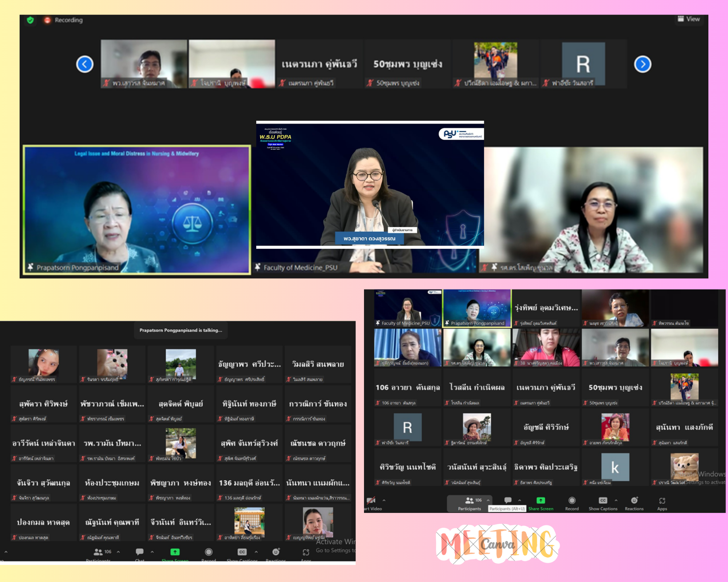Select the '136 มลฤดี' participant tile

(249, 483)
